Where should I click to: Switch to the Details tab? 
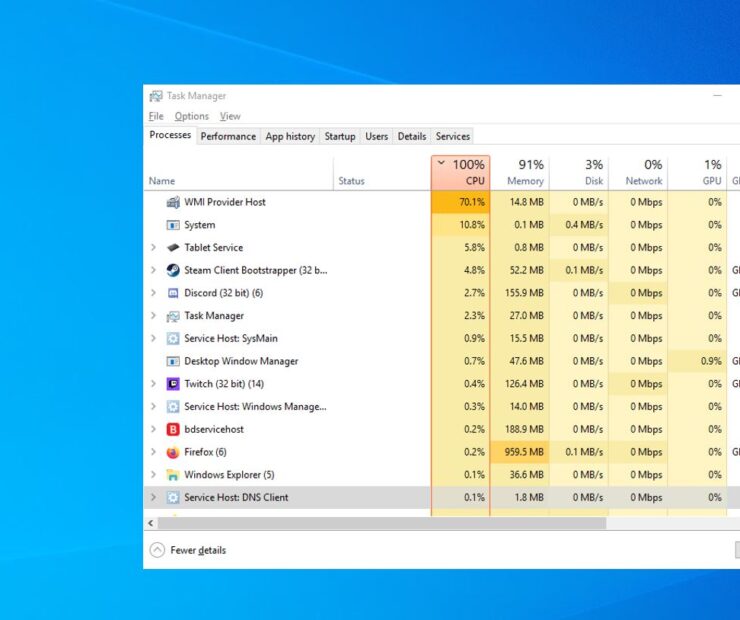(412, 136)
